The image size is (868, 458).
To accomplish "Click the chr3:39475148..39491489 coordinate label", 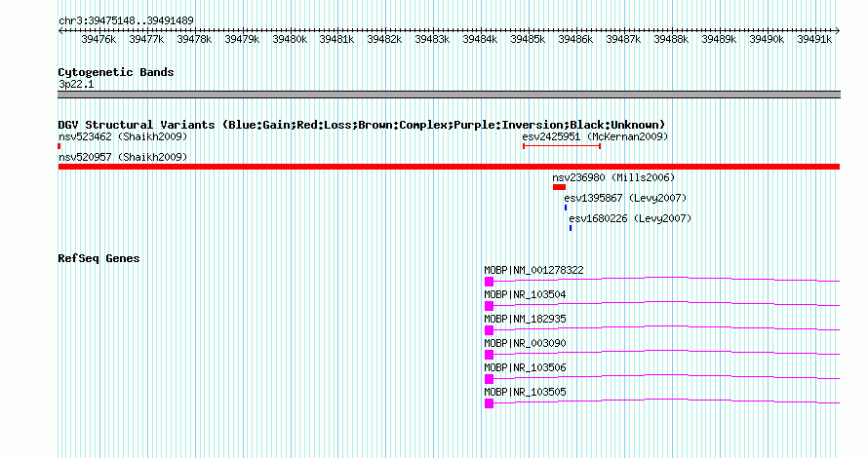I will click(x=126, y=21).
